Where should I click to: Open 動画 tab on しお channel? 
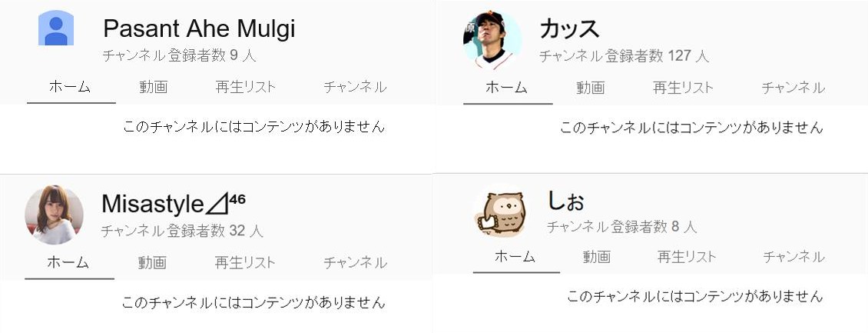point(596,257)
